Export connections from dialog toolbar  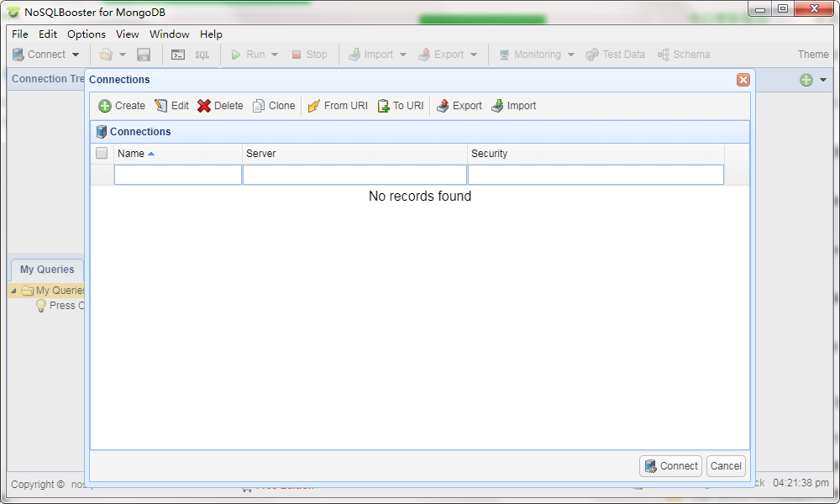(x=459, y=106)
